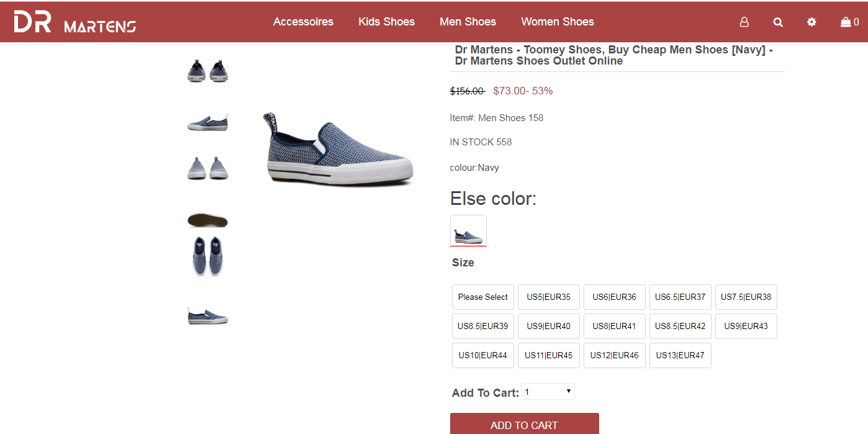Viewport: 868px width, 434px height.
Task: Show the first front-pair thumbnail
Action: [x=207, y=72]
